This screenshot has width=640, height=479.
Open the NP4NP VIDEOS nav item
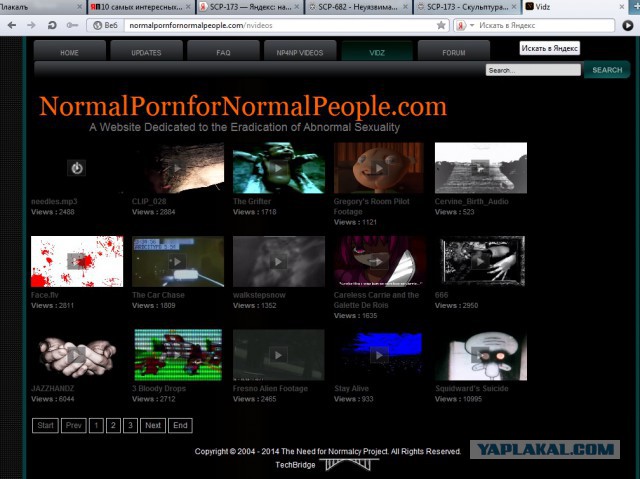[300, 52]
